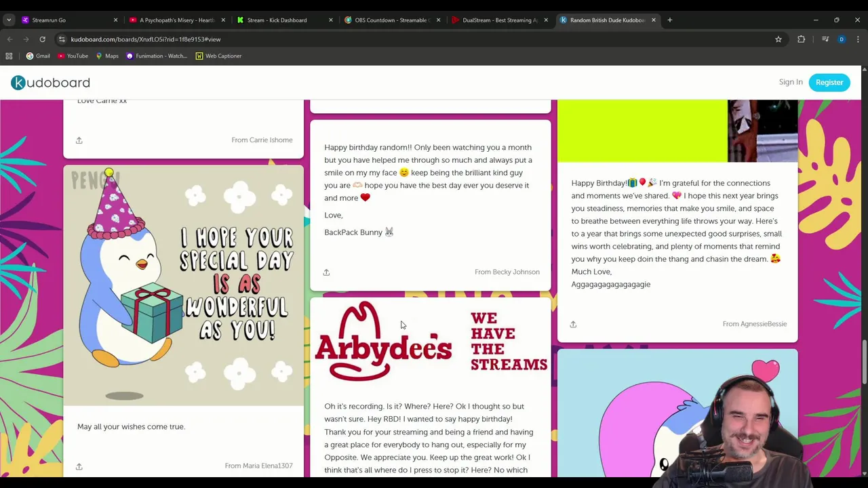Click the Arbydee's logo image
The width and height of the screenshot is (868, 488).
(383, 342)
